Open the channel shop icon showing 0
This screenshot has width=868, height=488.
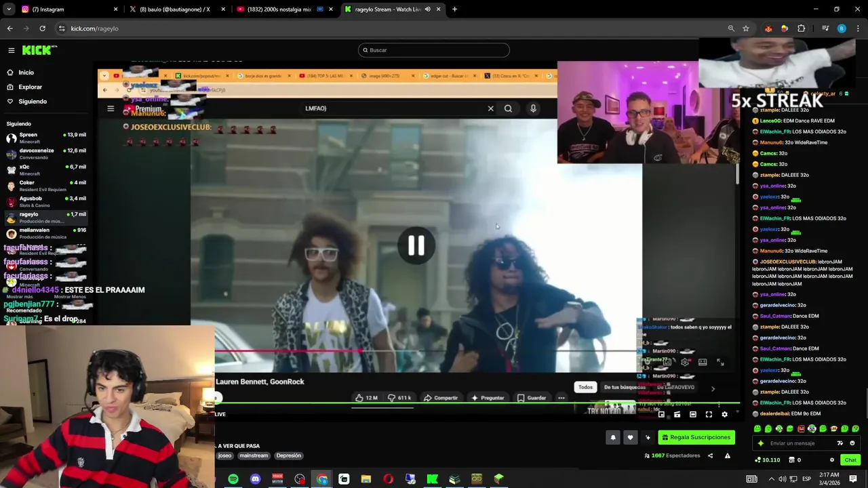(x=795, y=460)
